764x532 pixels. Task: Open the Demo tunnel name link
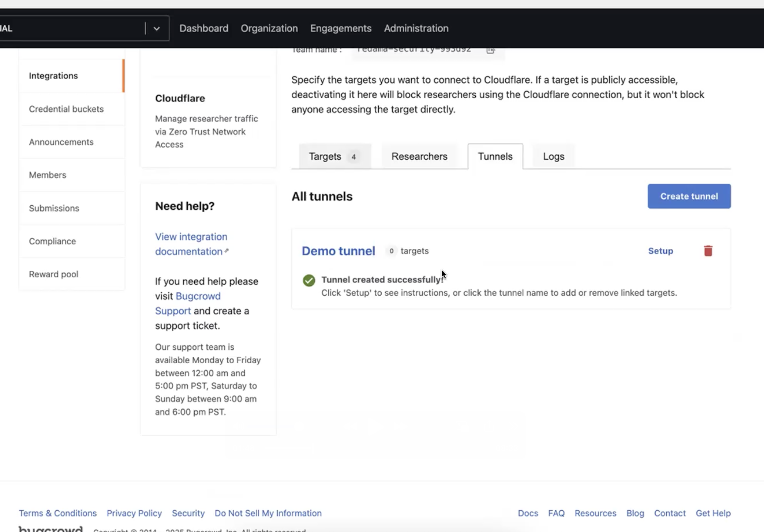pos(338,251)
